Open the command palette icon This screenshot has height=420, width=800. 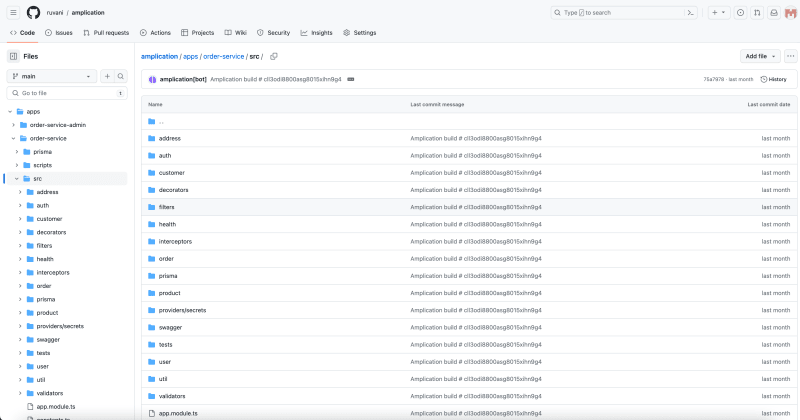click(x=690, y=13)
